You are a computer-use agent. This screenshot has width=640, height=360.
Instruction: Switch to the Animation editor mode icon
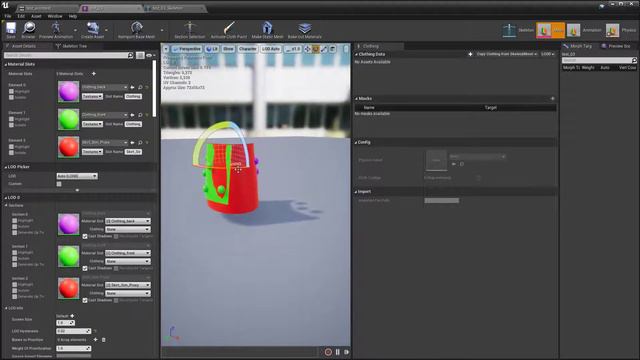point(573,31)
